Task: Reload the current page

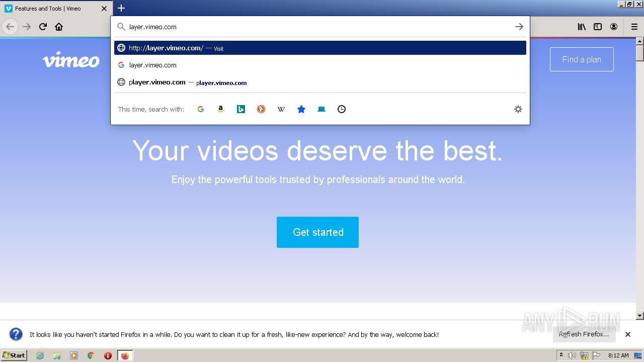Action: click(x=43, y=27)
